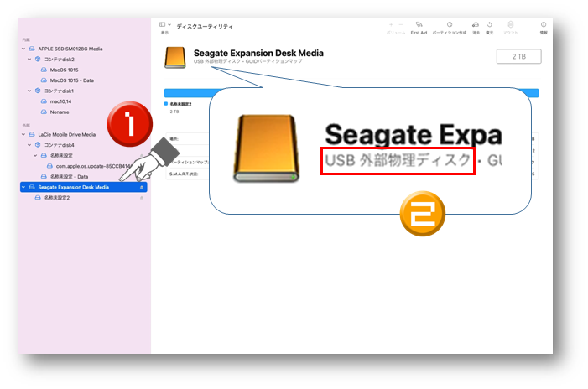Select the Noname volume
The width and height of the screenshot is (588, 389).
pos(60,112)
